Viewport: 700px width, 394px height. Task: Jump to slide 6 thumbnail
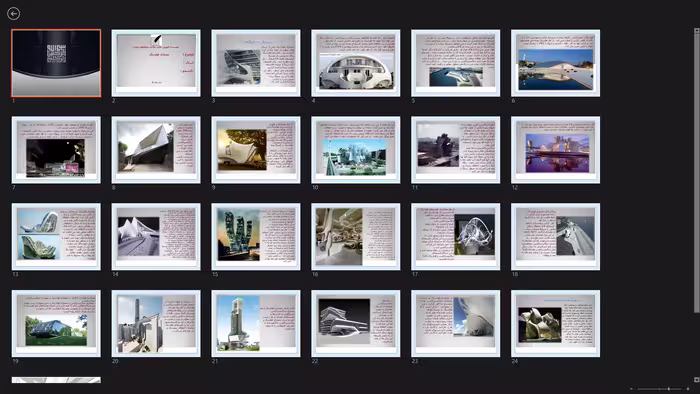(555, 63)
